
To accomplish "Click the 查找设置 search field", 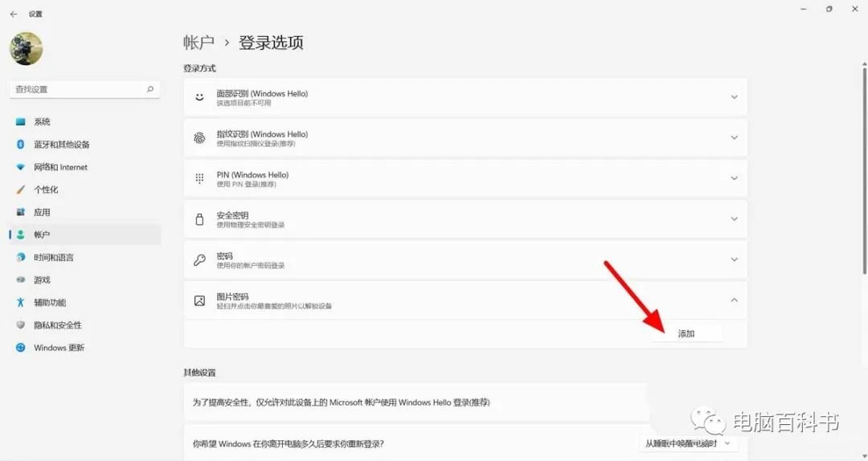I will 76,89.
